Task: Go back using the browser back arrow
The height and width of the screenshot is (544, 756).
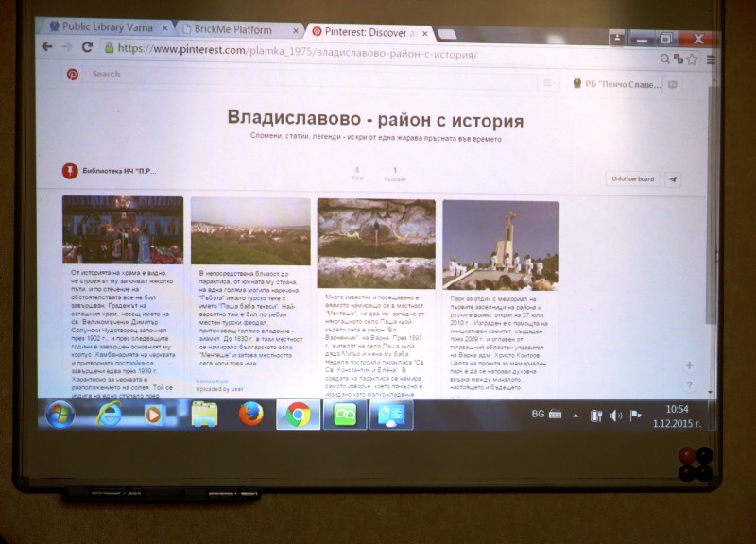Action: (47, 46)
